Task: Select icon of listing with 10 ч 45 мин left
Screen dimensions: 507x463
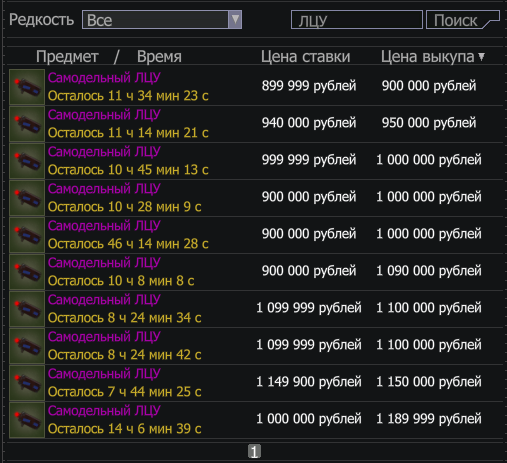Action: click(x=27, y=161)
